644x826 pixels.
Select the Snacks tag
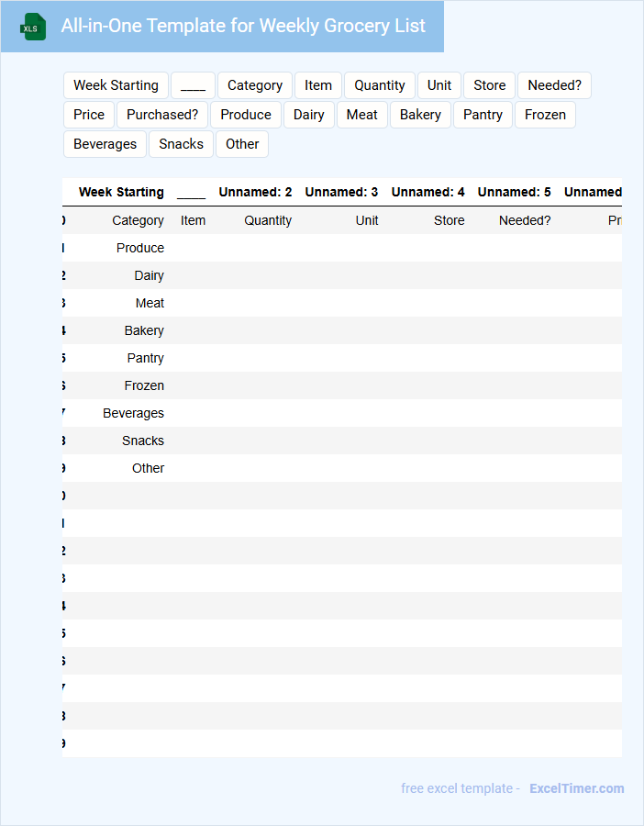coord(181,144)
